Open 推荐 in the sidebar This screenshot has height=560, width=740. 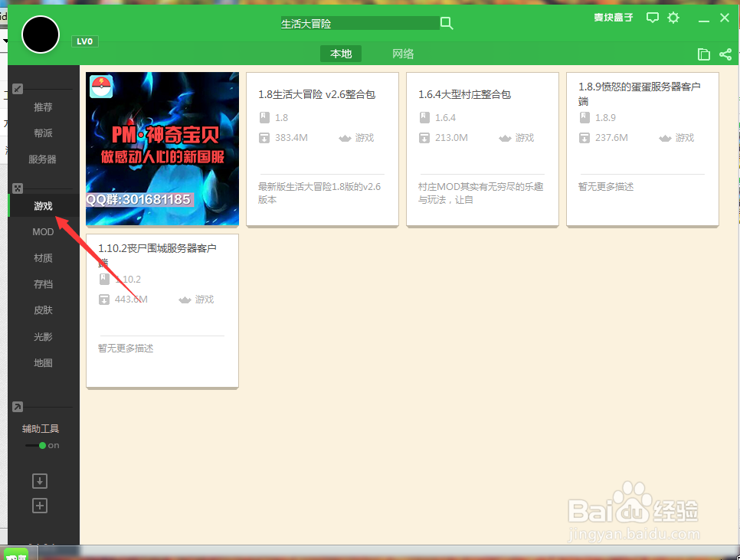point(43,107)
